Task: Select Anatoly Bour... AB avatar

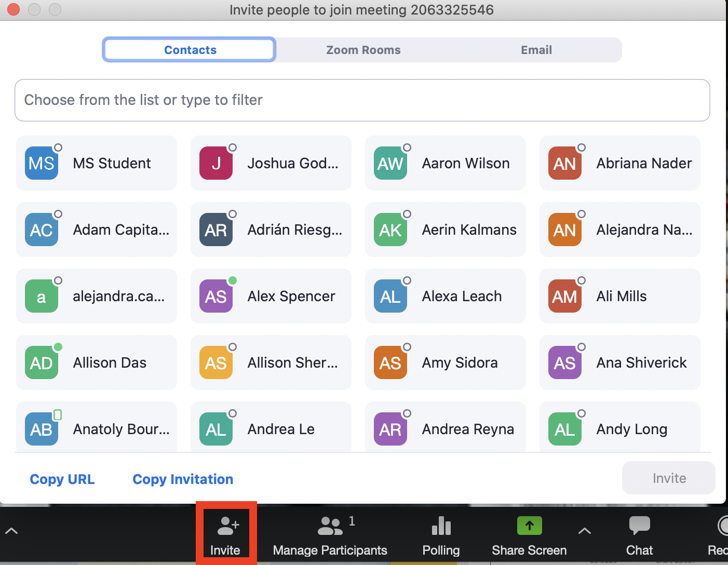Action: (x=42, y=429)
